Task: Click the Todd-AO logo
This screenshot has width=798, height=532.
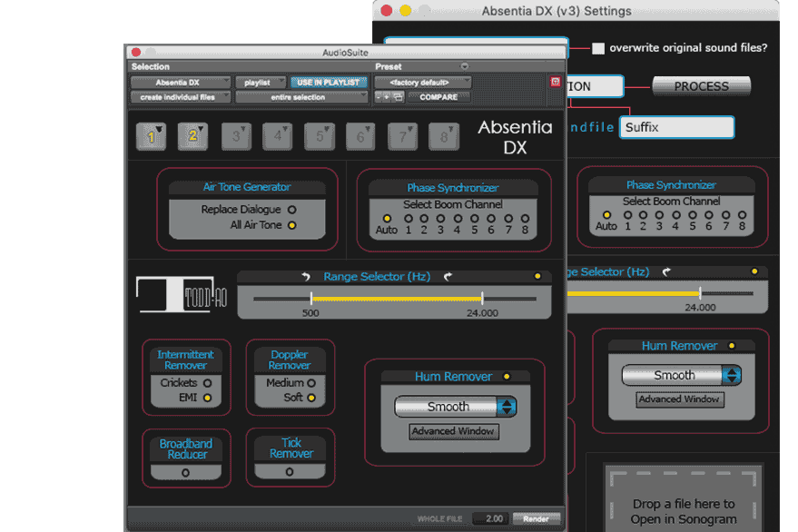Action: click(x=182, y=294)
